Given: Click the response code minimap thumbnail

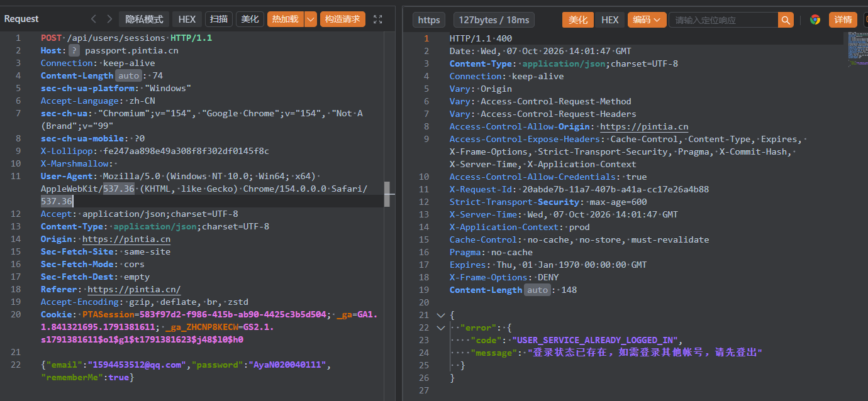Looking at the screenshot, I should click(857, 50).
